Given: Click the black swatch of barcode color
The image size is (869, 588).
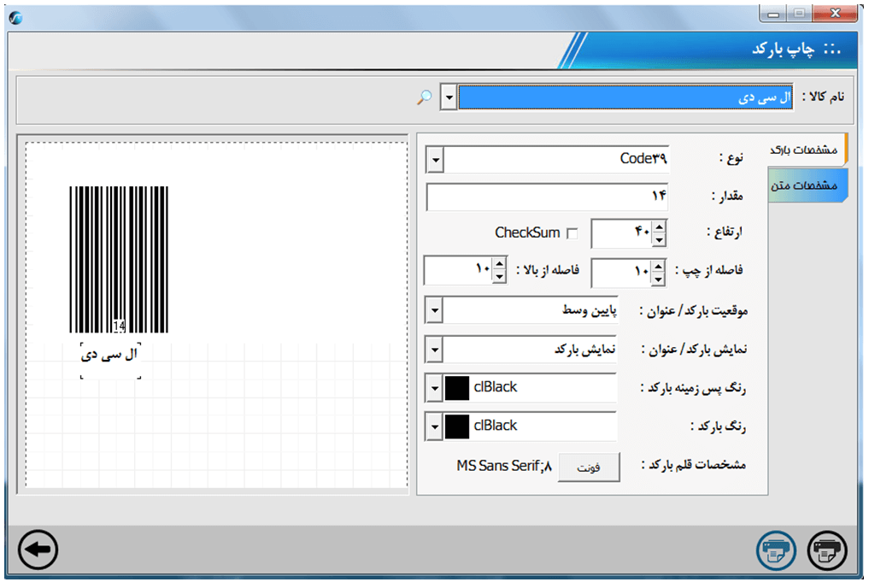Looking at the screenshot, I should [x=456, y=426].
